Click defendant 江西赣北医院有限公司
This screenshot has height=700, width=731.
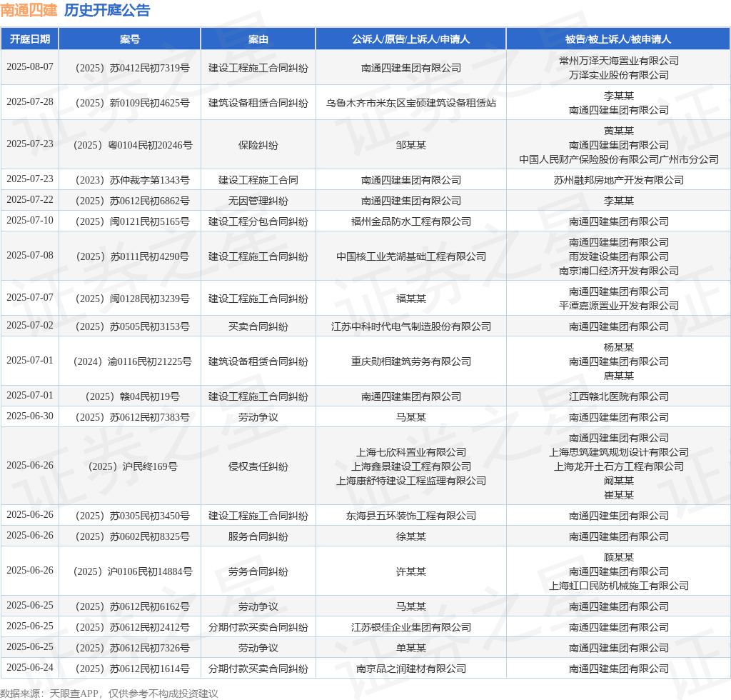(x=619, y=396)
